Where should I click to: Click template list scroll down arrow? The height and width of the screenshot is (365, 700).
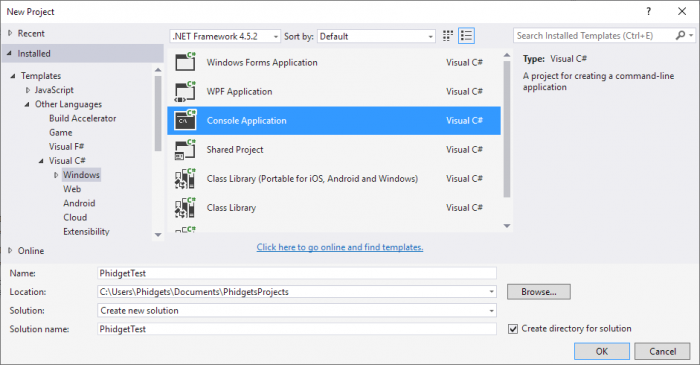point(507,226)
